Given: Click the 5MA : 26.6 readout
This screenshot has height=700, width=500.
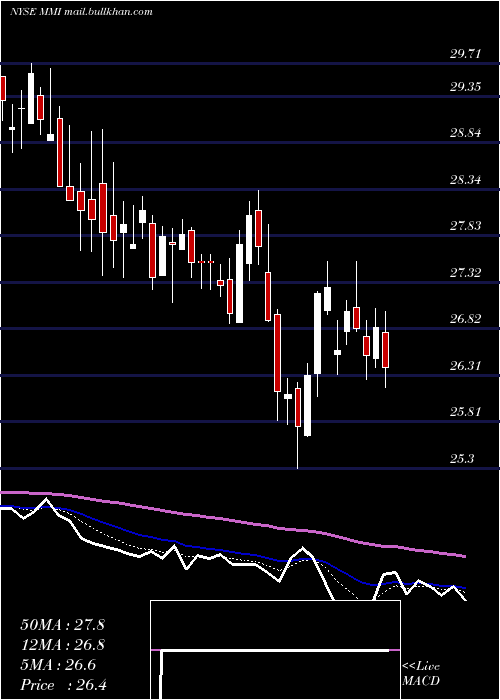Looking at the screenshot, I should (x=58, y=665).
